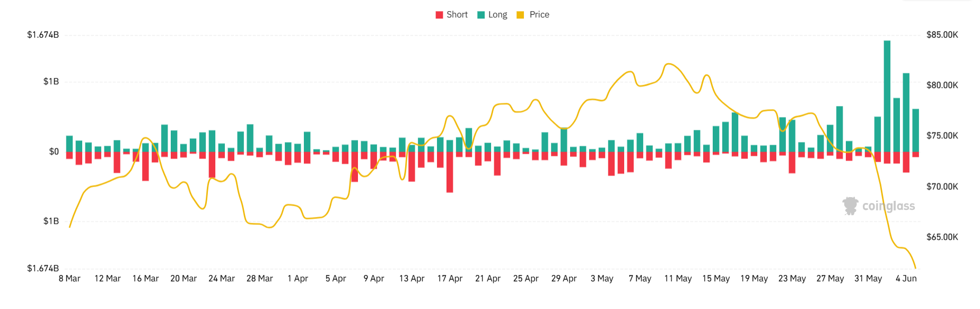The width and height of the screenshot is (980, 309).
Task: Toggle the Price series in the legend
Action: (x=533, y=15)
